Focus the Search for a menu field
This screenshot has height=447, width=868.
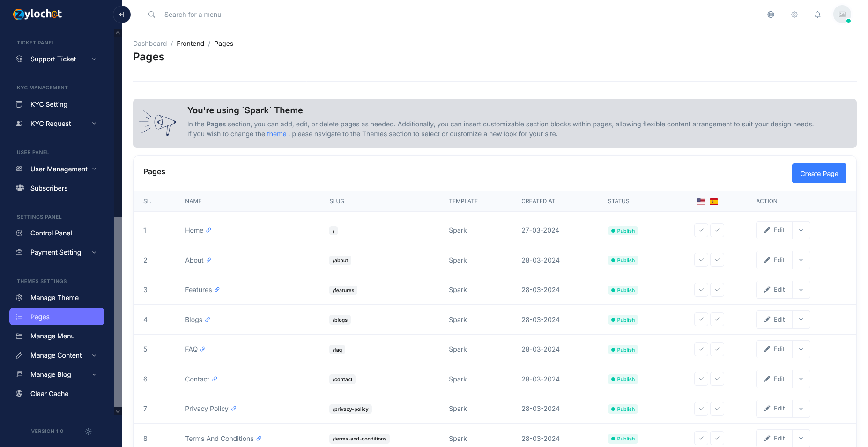tap(193, 15)
